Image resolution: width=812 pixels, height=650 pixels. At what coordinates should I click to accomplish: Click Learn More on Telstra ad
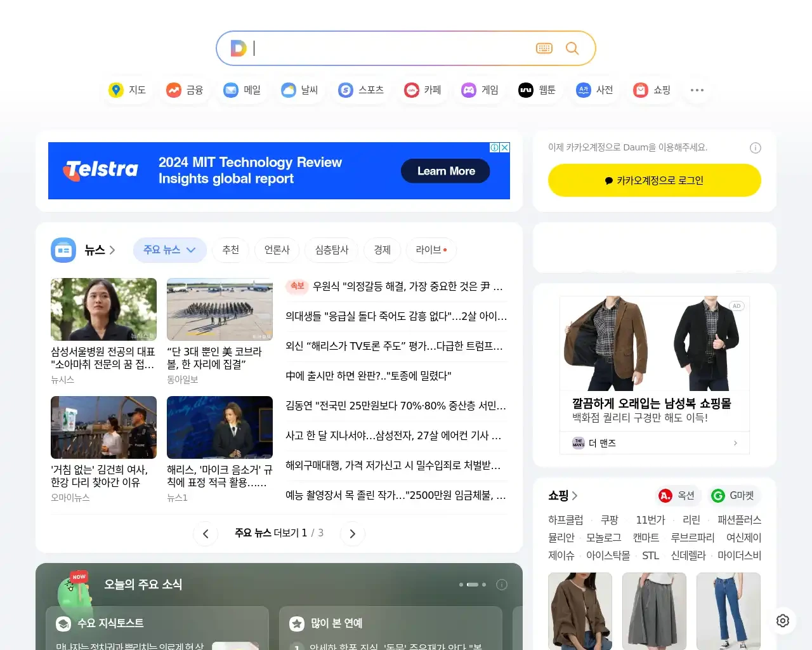445,171
